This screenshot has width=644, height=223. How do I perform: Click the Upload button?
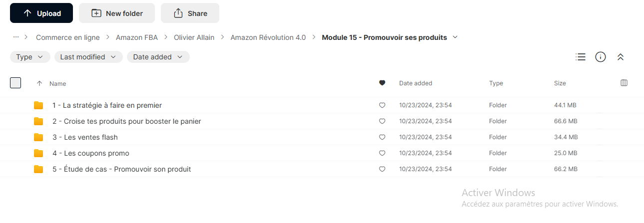pyautogui.click(x=41, y=13)
